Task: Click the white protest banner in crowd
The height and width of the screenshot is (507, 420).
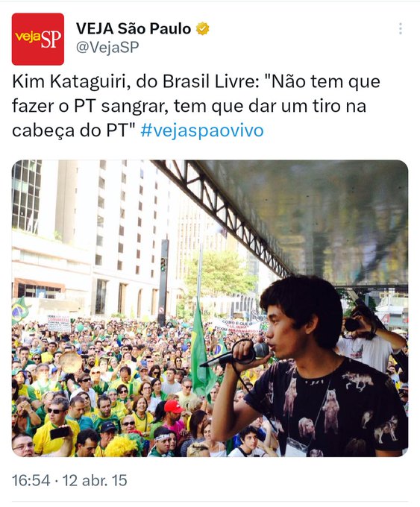Action: [235, 326]
